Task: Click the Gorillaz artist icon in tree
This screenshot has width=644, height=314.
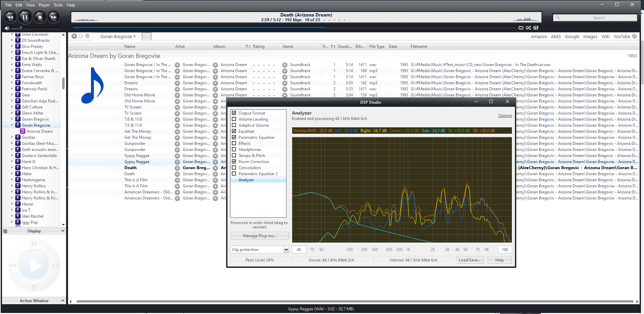Action: 18,137
